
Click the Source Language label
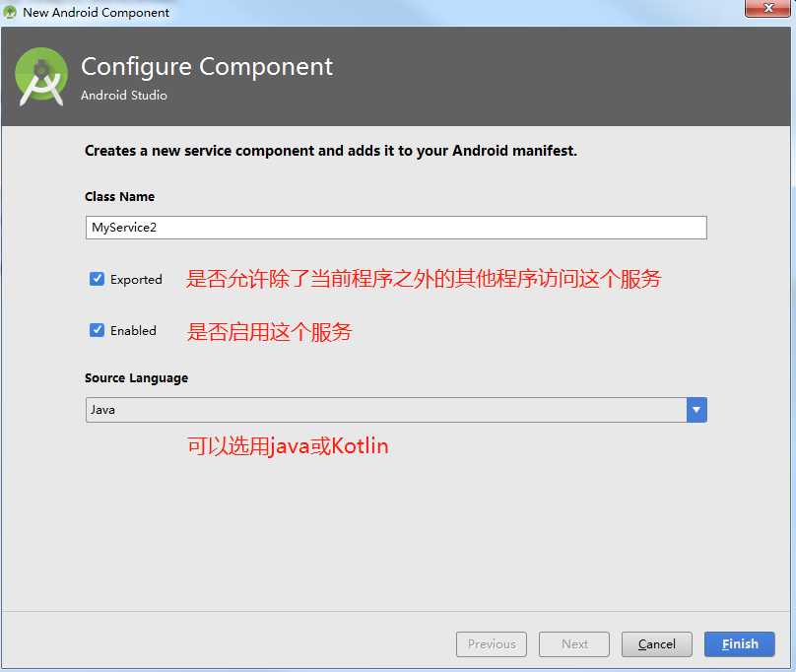click(x=136, y=378)
